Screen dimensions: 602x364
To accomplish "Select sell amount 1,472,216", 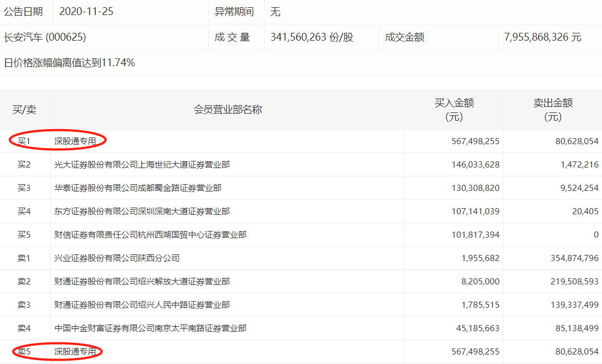I will (x=579, y=165).
